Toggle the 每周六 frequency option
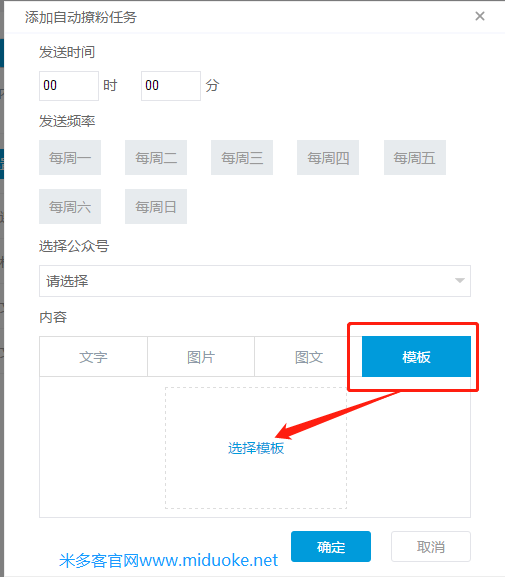This screenshot has height=577, width=505. 70,206
